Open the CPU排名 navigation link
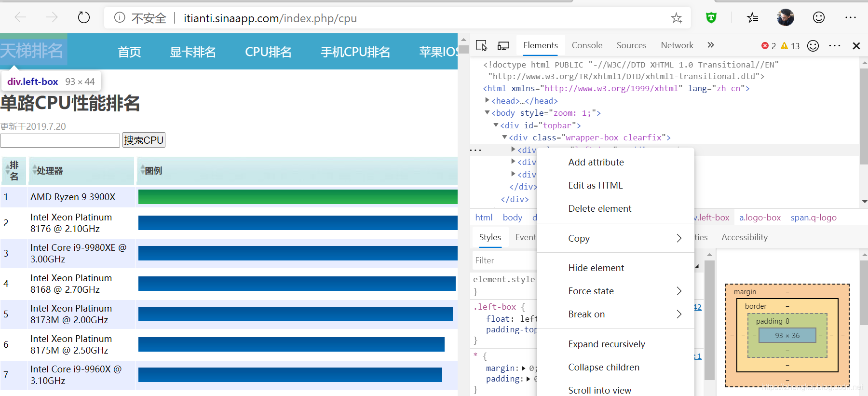 268,52
